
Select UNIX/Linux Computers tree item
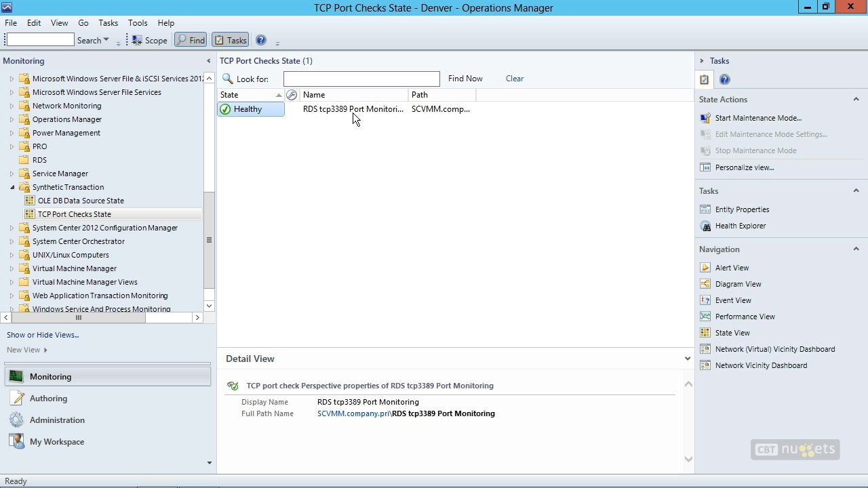71,255
